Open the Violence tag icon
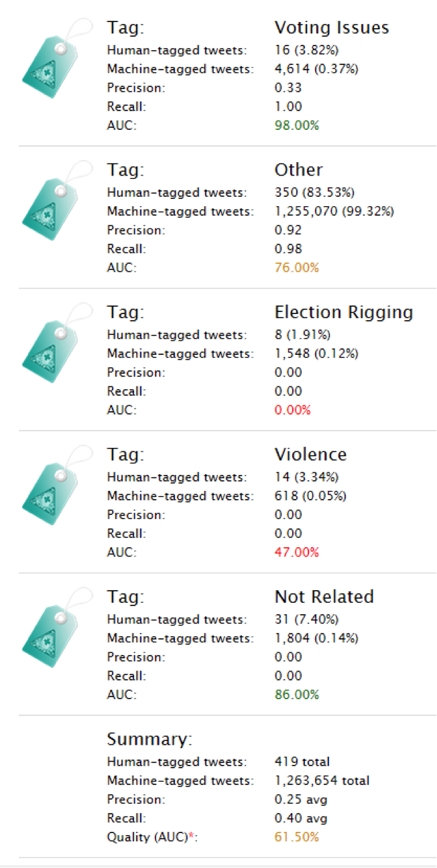 [55, 490]
